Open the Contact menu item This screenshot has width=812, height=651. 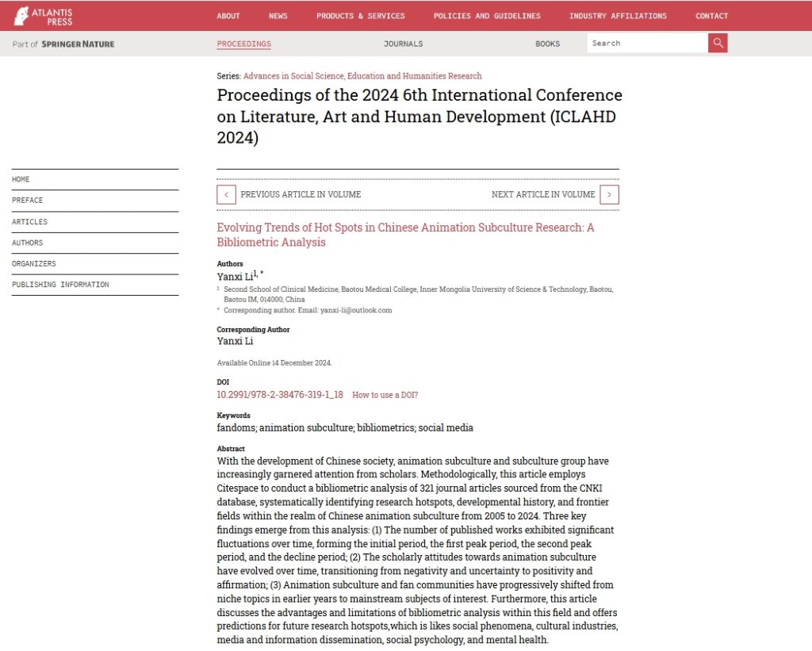pyautogui.click(x=711, y=16)
